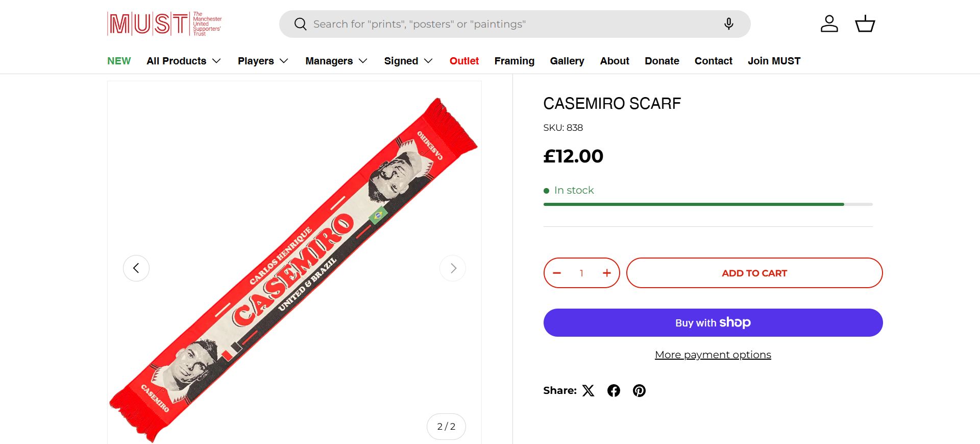Click the MUST logo in the header
The height and width of the screenshot is (444, 980).
pos(164,24)
